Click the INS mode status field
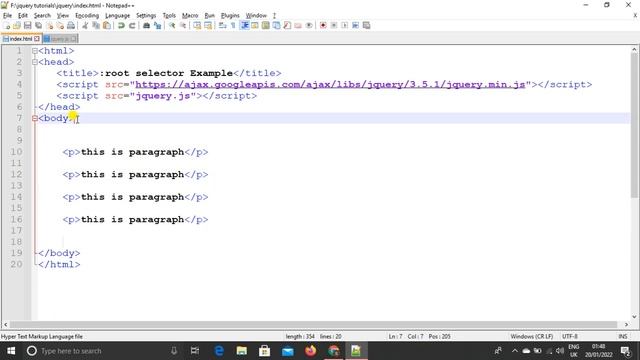 [623, 336]
